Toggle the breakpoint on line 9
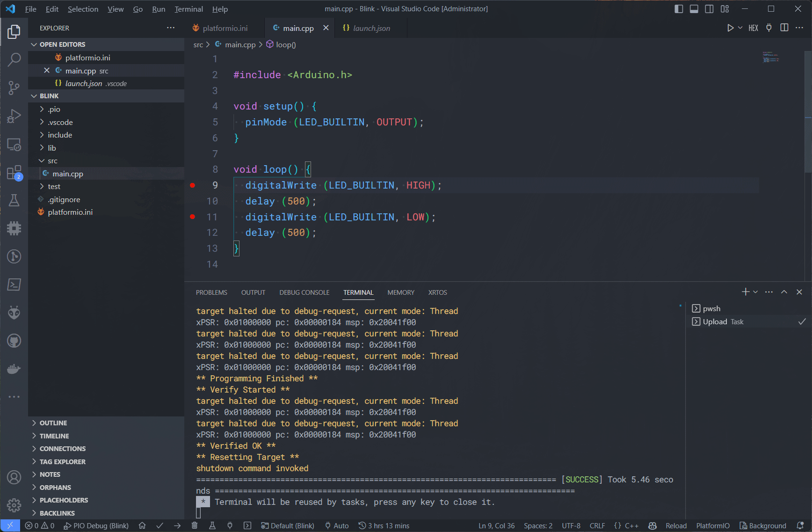This screenshot has height=532, width=812. tap(192, 185)
